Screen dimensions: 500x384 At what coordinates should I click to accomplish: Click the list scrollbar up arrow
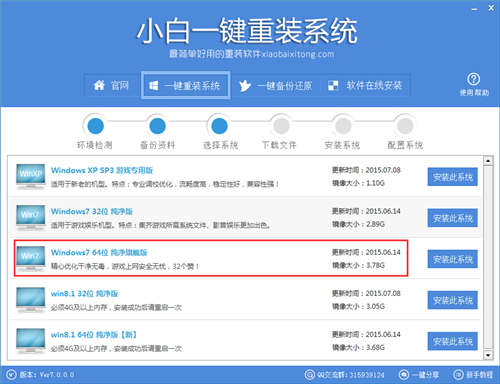tap(488, 161)
